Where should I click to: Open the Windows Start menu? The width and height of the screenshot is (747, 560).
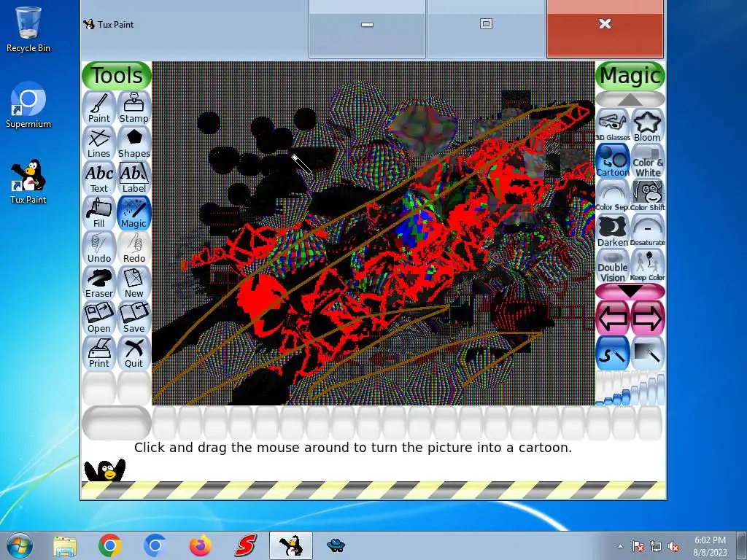click(19, 545)
